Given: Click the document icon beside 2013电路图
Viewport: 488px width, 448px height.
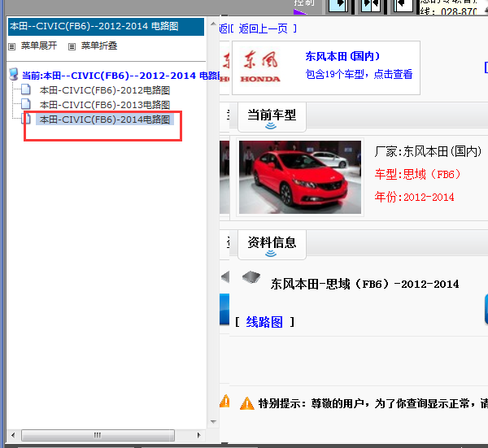Looking at the screenshot, I should 26,104.
